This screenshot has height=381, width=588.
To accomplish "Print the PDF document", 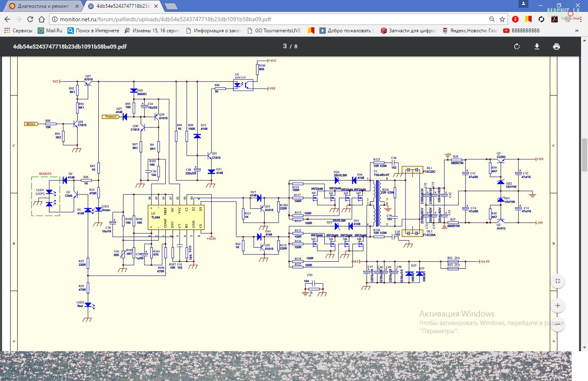I will (x=556, y=47).
